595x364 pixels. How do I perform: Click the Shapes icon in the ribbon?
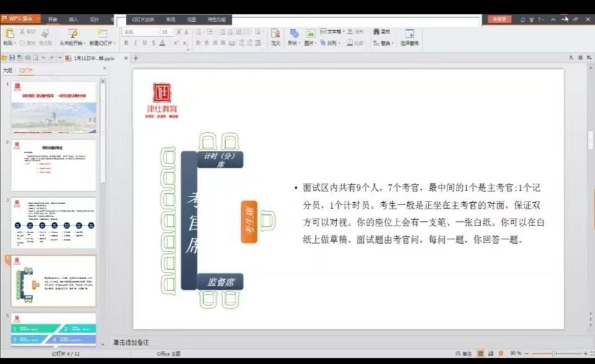(x=294, y=34)
